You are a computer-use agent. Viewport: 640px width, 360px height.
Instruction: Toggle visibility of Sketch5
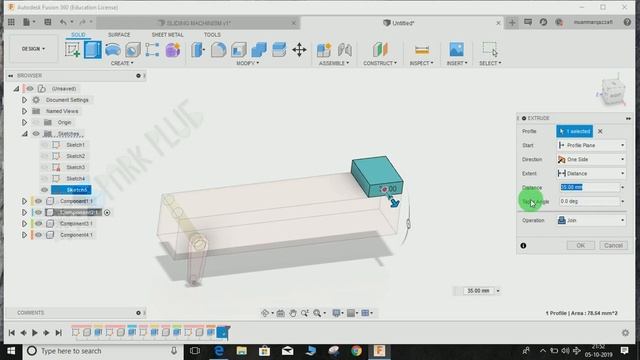pos(44,190)
